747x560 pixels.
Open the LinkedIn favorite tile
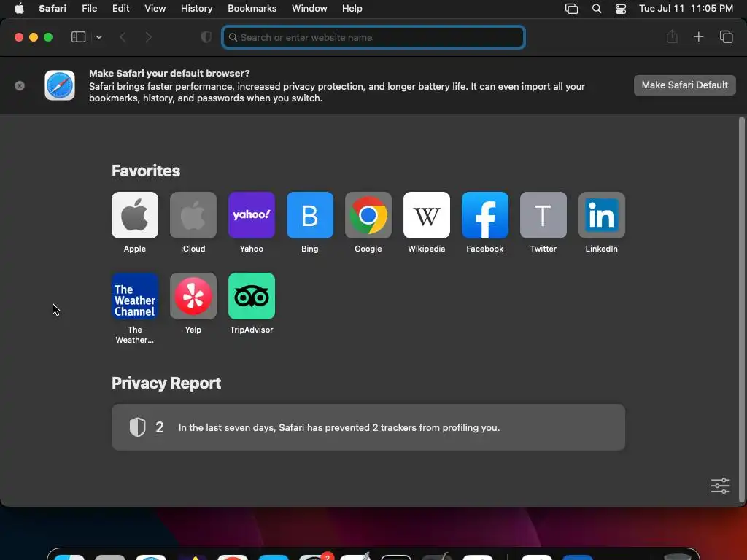click(602, 215)
